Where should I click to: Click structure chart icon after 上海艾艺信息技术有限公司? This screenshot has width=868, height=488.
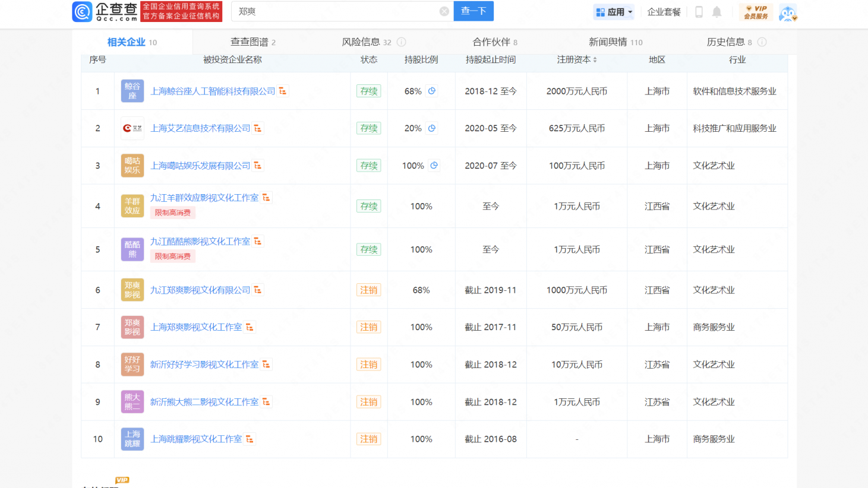coord(258,128)
